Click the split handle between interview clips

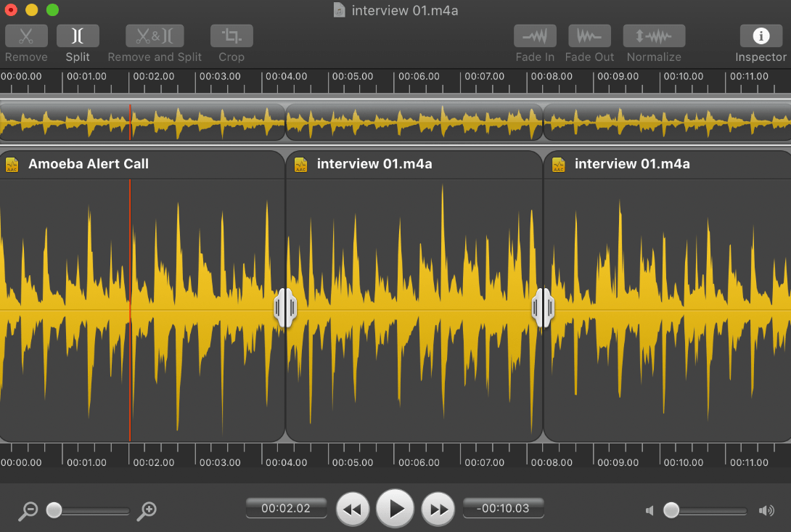pyautogui.click(x=543, y=308)
